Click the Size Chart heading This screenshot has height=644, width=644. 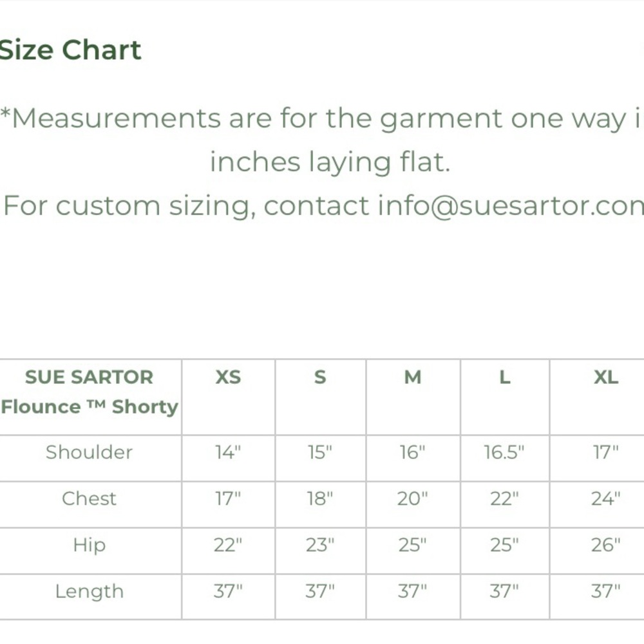70,50
